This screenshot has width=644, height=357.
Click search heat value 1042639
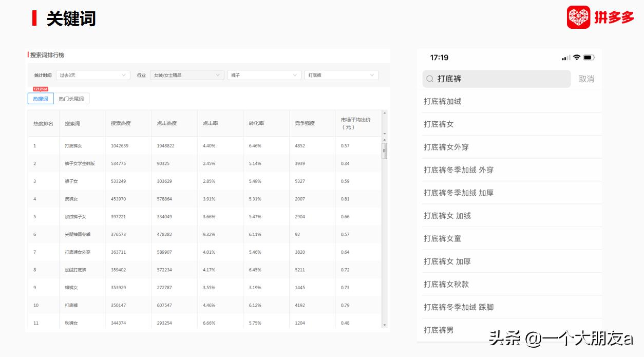(x=120, y=146)
